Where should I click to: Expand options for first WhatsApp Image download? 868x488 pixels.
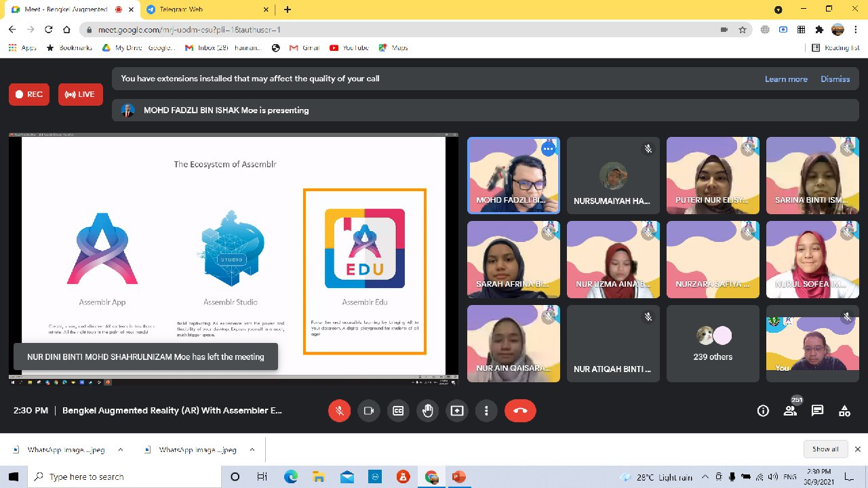click(121, 449)
